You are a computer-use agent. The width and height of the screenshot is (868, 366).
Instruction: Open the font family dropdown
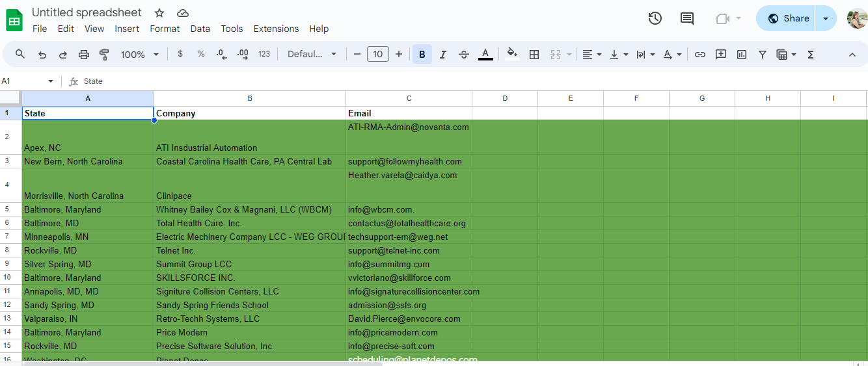(312, 54)
